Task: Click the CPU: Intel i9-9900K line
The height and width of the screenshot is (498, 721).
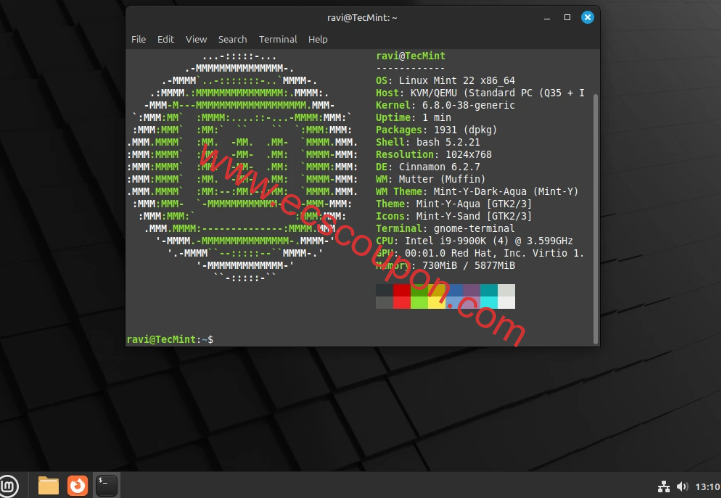Action: tap(474, 241)
